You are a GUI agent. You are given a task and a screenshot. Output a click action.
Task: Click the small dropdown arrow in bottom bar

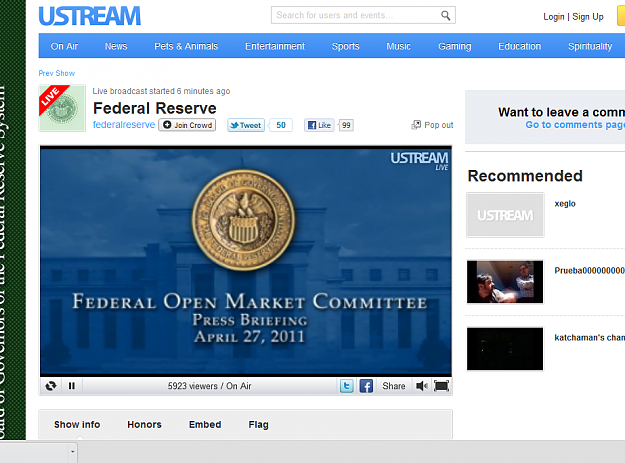(x=73, y=451)
